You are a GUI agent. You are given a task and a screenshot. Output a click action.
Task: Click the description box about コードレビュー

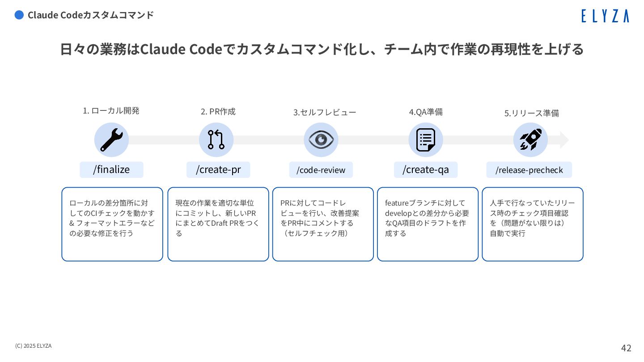323,224
